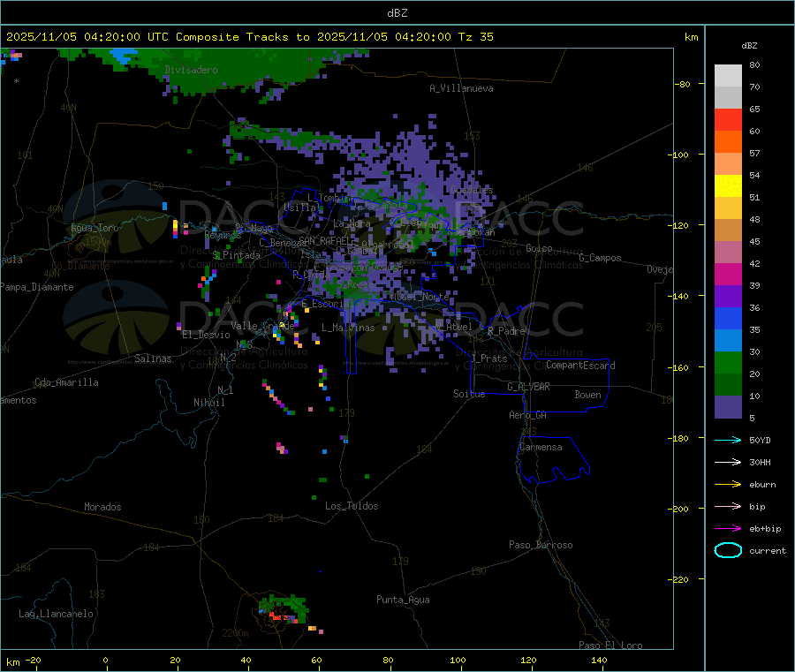Choose the slate purple 5–10 dBZ swatch
Viewport: 795px width, 672px height.
click(728, 407)
